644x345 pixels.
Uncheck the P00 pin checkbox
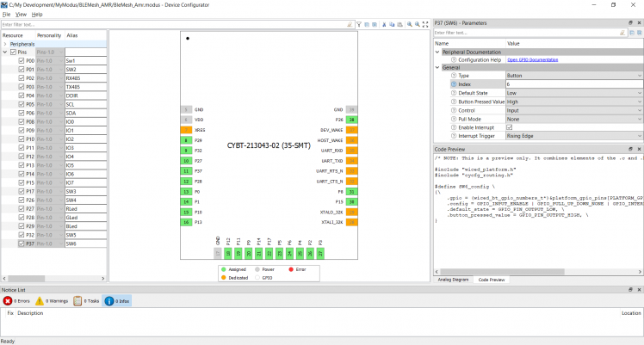pyautogui.click(x=22, y=61)
